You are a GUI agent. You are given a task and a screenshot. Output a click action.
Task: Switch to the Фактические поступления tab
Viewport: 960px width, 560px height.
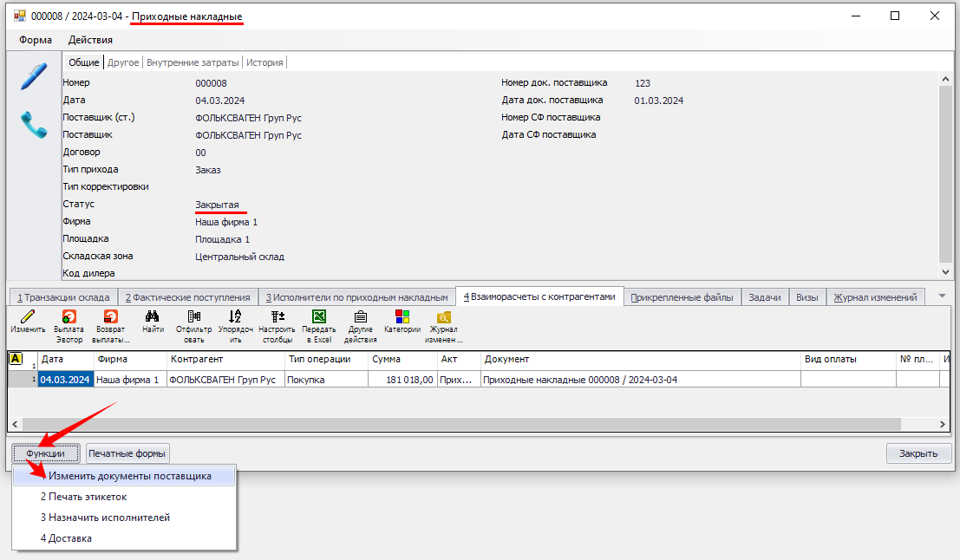coord(187,297)
